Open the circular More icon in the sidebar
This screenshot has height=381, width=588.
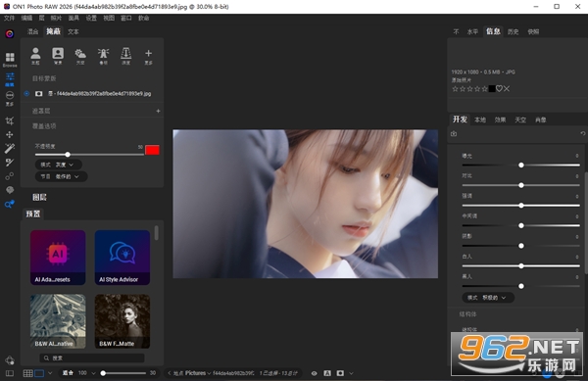click(x=10, y=95)
